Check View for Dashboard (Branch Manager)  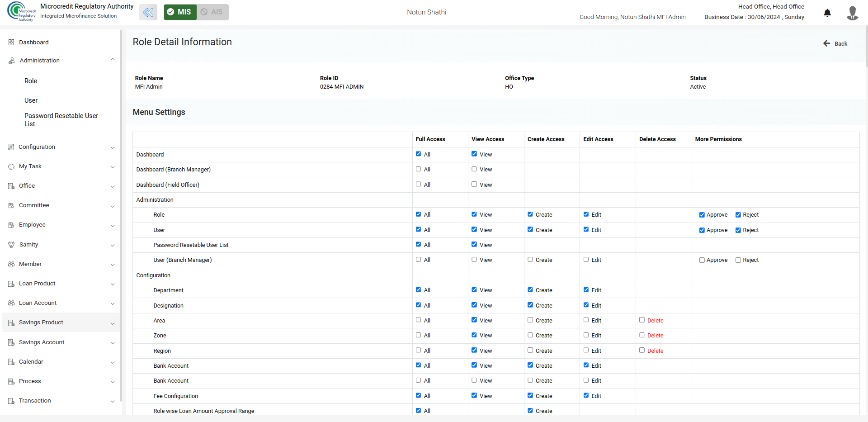[474, 169]
